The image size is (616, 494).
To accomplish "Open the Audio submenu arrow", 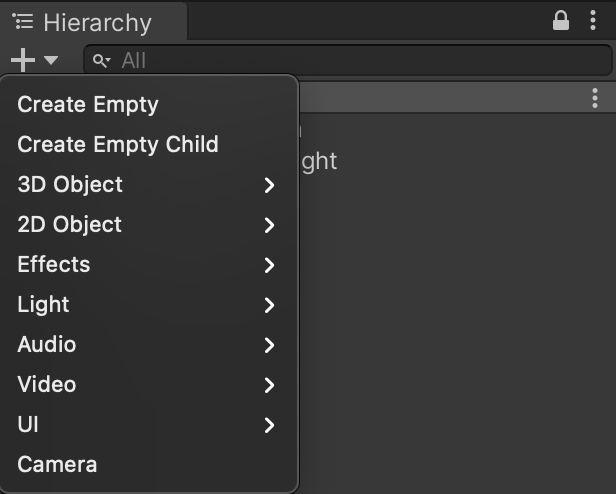I will (269, 345).
